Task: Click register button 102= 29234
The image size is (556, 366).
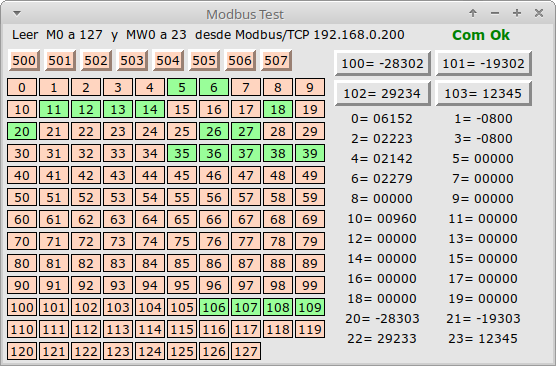Action: 382,93
